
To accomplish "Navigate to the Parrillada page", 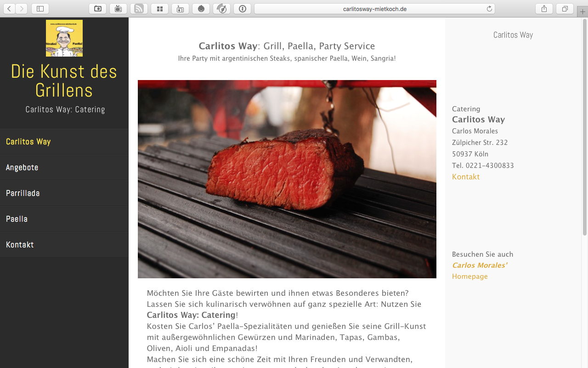I will (64, 193).
